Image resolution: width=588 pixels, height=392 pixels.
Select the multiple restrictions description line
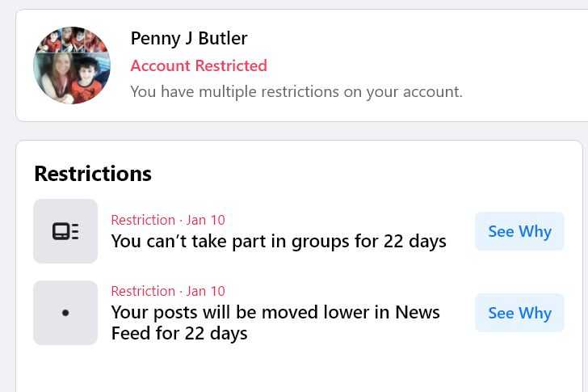tap(296, 92)
